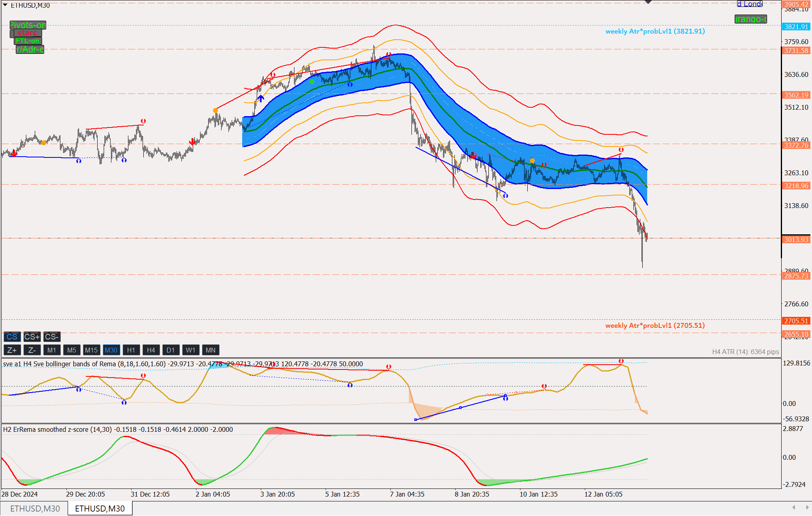Screen dimensions: 812x516
Task: Toggle the Pivots-on indicator button
Action: (x=28, y=25)
